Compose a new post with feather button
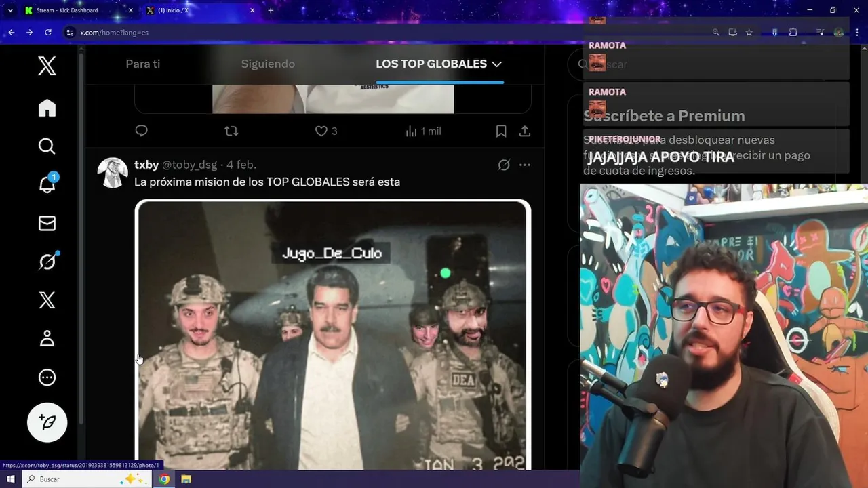 coord(47,422)
